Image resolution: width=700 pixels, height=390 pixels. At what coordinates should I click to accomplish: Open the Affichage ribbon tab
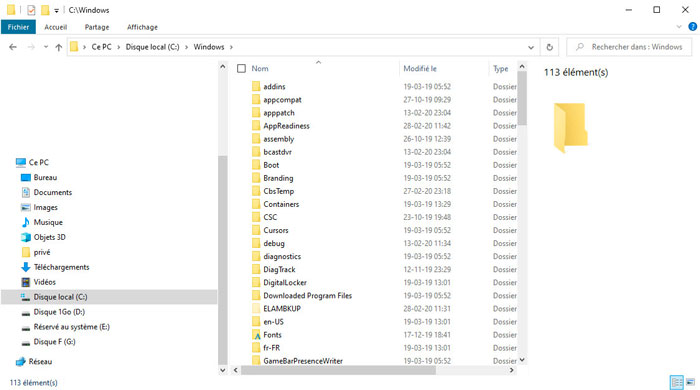tap(142, 27)
